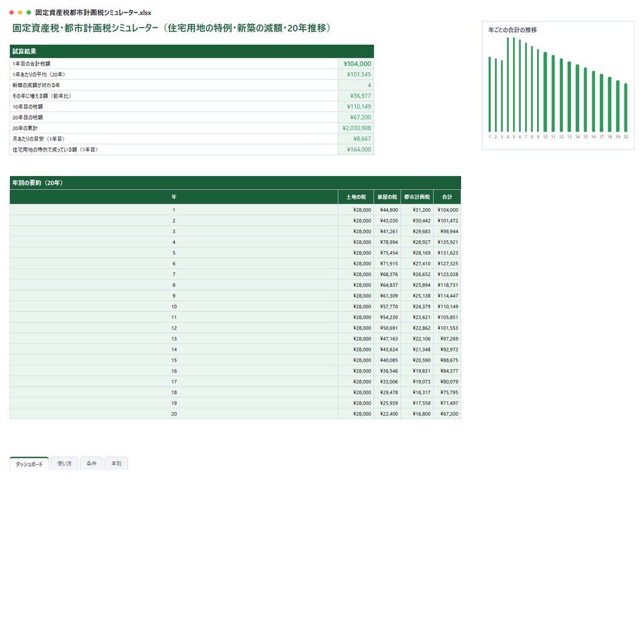Image resolution: width=644 pixels, height=644 pixels.
Task: Click the chart bar for year 10
Action: click(545, 92)
